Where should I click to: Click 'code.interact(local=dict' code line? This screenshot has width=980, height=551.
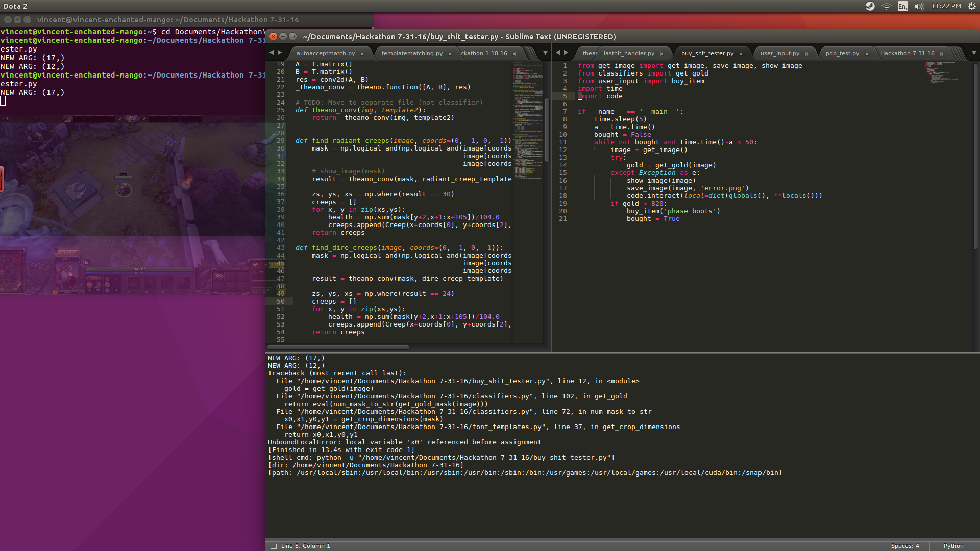724,196
